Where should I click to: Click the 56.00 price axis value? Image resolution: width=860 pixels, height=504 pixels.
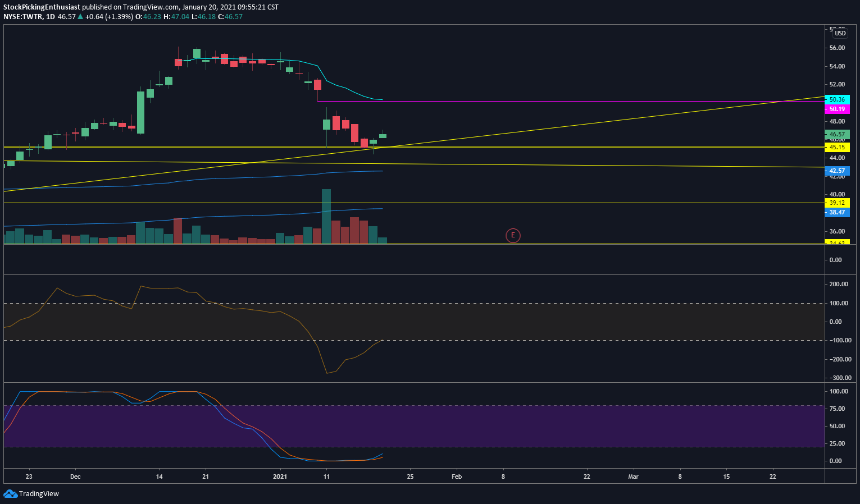tap(837, 48)
